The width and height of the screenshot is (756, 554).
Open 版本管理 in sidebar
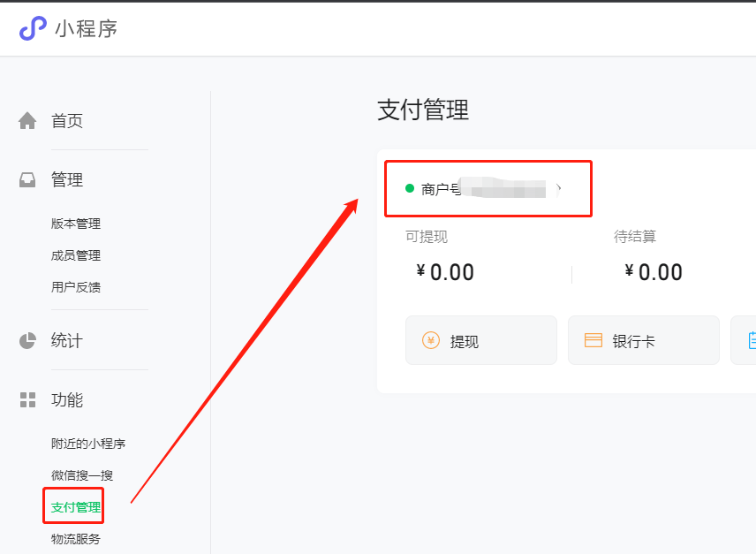[x=76, y=224]
